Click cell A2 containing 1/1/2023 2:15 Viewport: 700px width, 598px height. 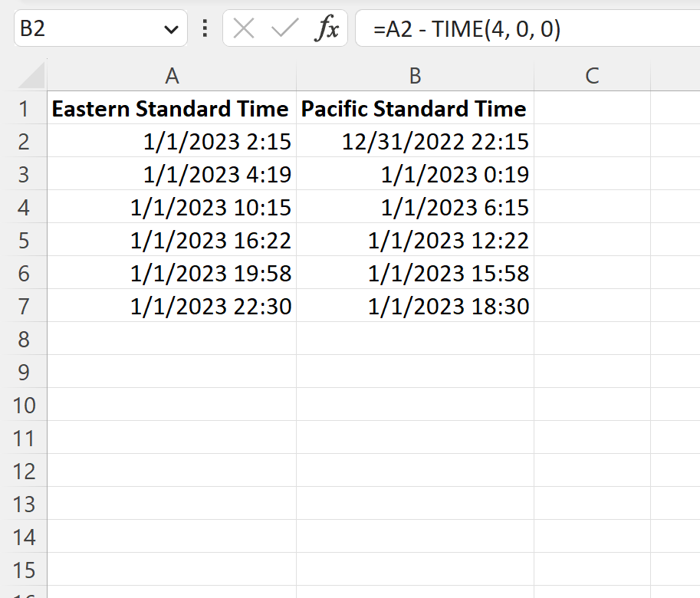(172, 141)
